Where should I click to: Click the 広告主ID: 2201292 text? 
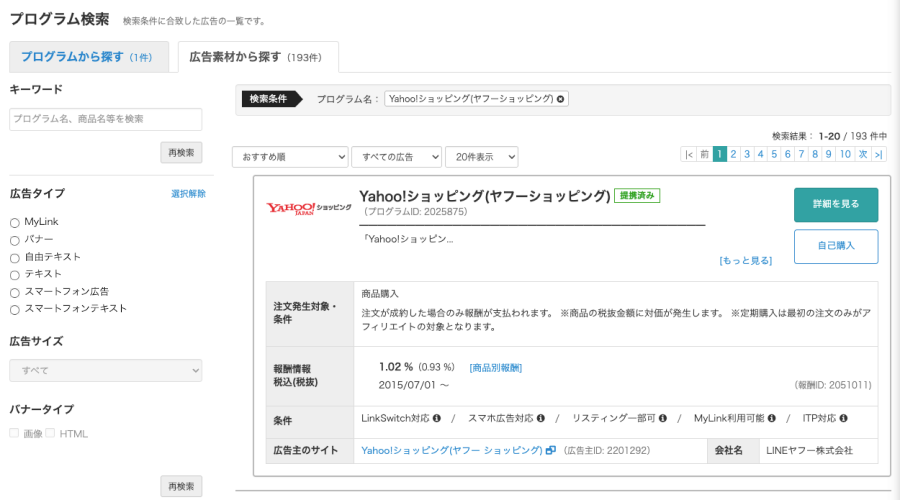coord(607,451)
